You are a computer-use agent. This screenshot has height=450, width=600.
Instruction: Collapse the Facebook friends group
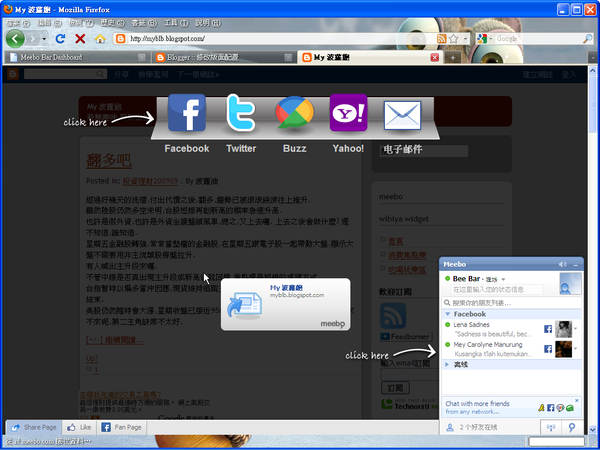coord(448,314)
